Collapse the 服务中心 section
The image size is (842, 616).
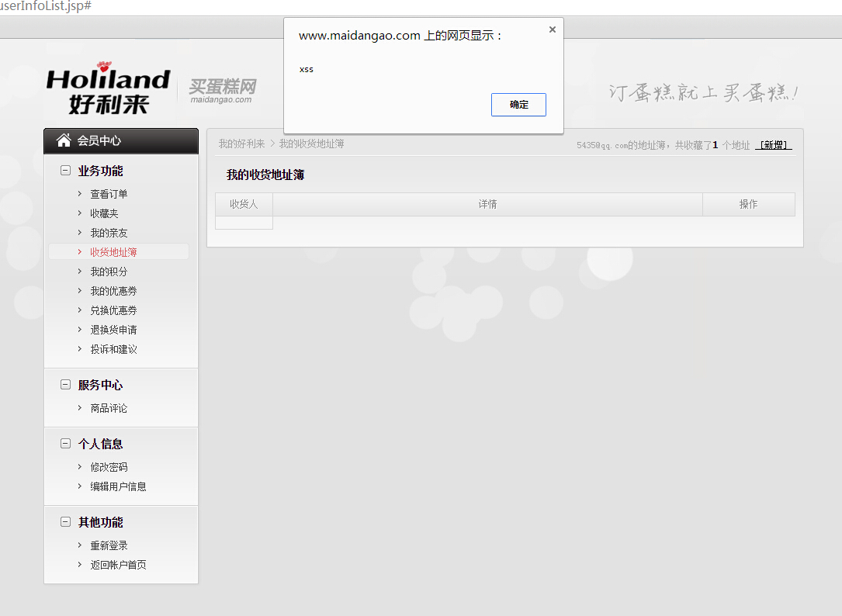coord(65,385)
